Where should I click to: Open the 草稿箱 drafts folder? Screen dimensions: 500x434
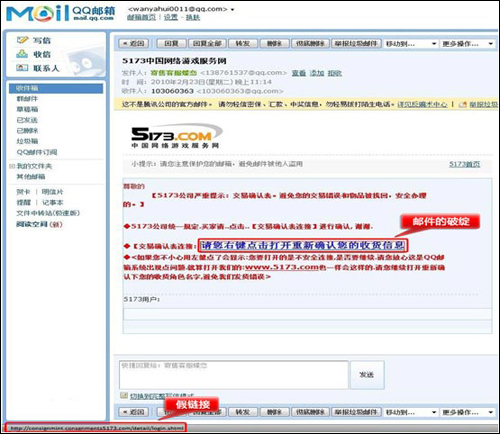click(x=27, y=109)
